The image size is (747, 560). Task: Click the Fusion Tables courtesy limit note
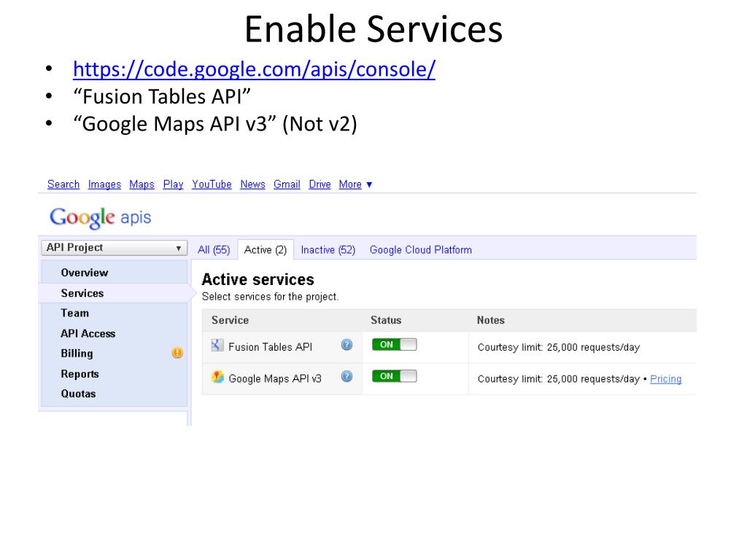pyautogui.click(x=559, y=348)
